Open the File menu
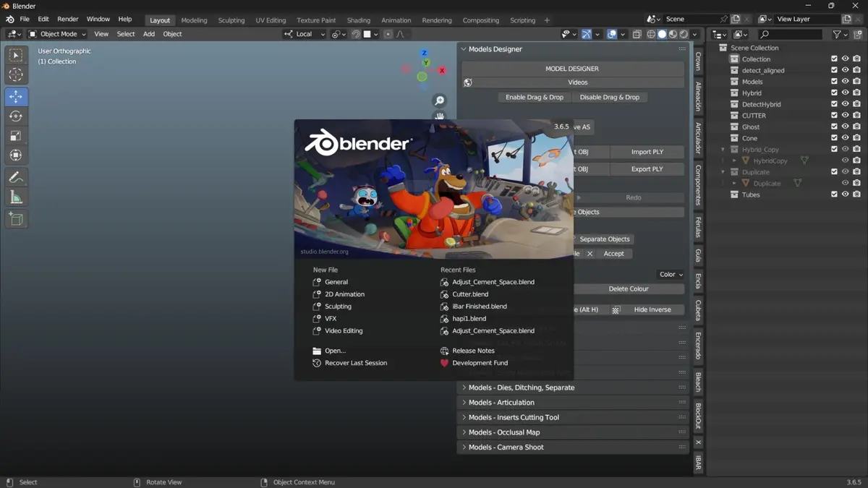This screenshot has width=868, height=488. (25, 20)
